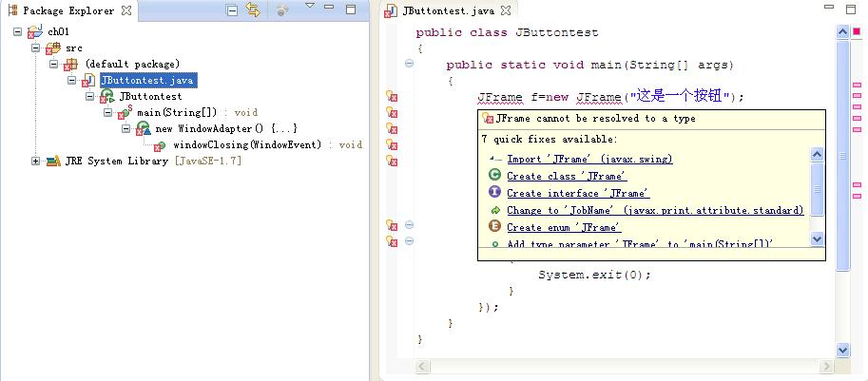Click the JButtontest class icon
The image size is (868, 381).
pos(106,97)
